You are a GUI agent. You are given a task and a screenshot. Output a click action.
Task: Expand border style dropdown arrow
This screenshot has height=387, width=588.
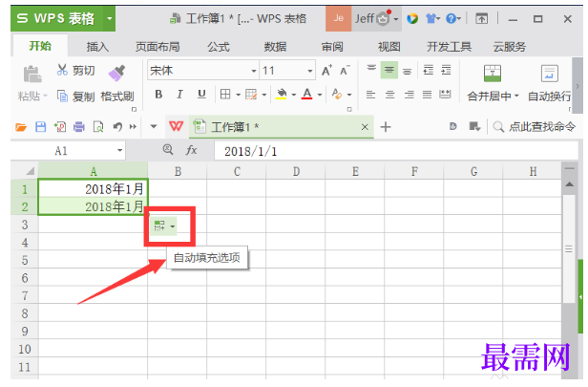(x=238, y=95)
